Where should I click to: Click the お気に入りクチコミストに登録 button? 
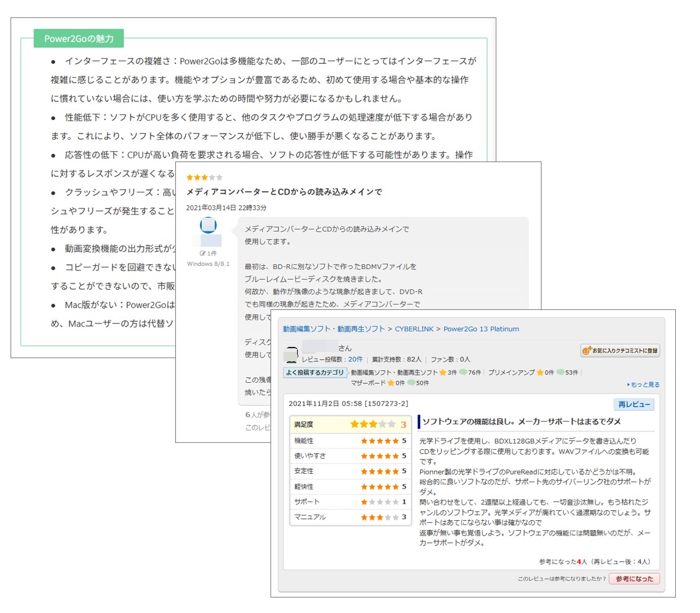coord(620,350)
